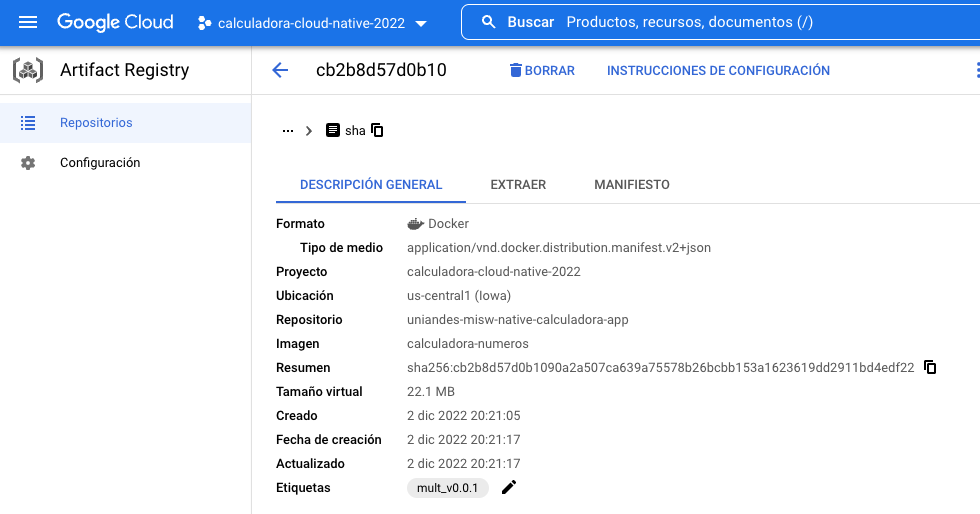
Task: Click the 22.1 MB size value
Action: tap(431, 391)
